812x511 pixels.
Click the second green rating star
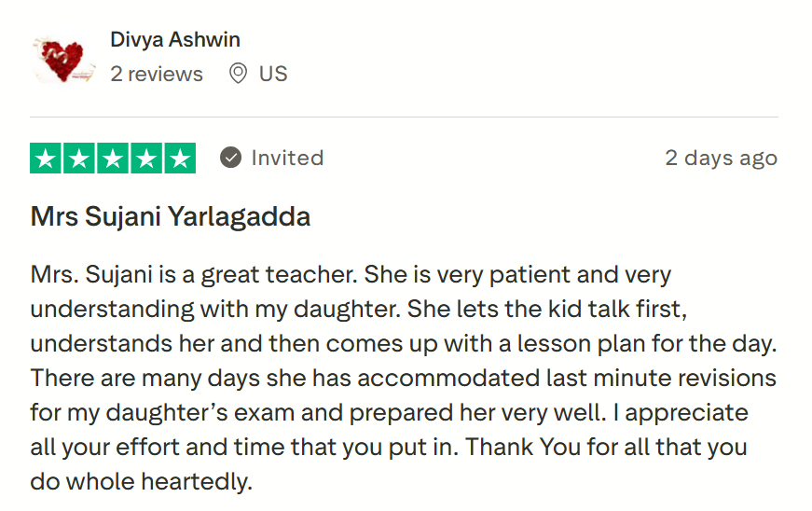pyautogui.click(x=80, y=159)
